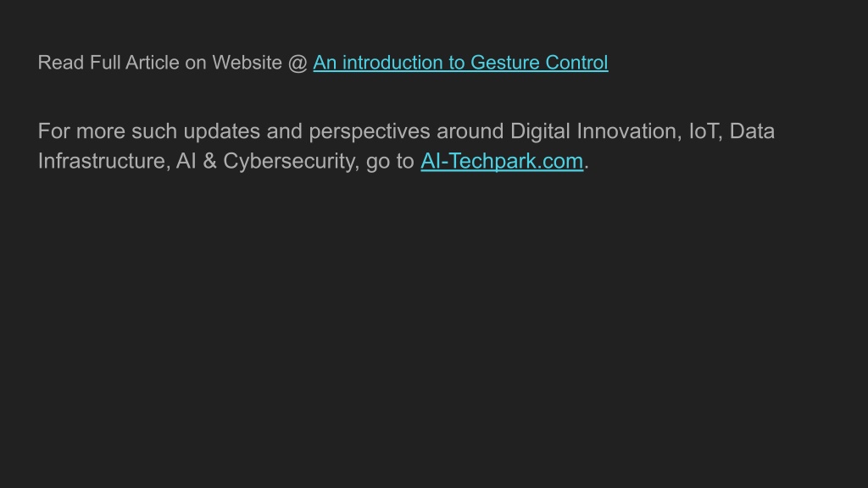
Task: Click the word 'Control' in the top link
Action: pyautogui.click(x=576, y=63)
